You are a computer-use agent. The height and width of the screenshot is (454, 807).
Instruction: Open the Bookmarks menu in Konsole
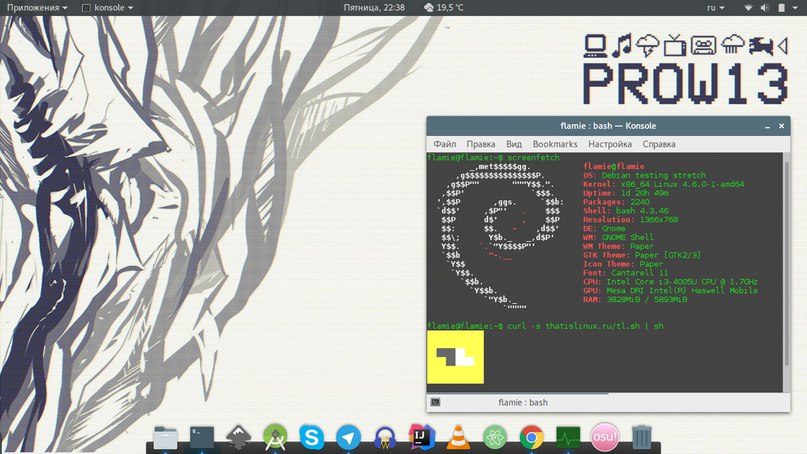point(555,144)
